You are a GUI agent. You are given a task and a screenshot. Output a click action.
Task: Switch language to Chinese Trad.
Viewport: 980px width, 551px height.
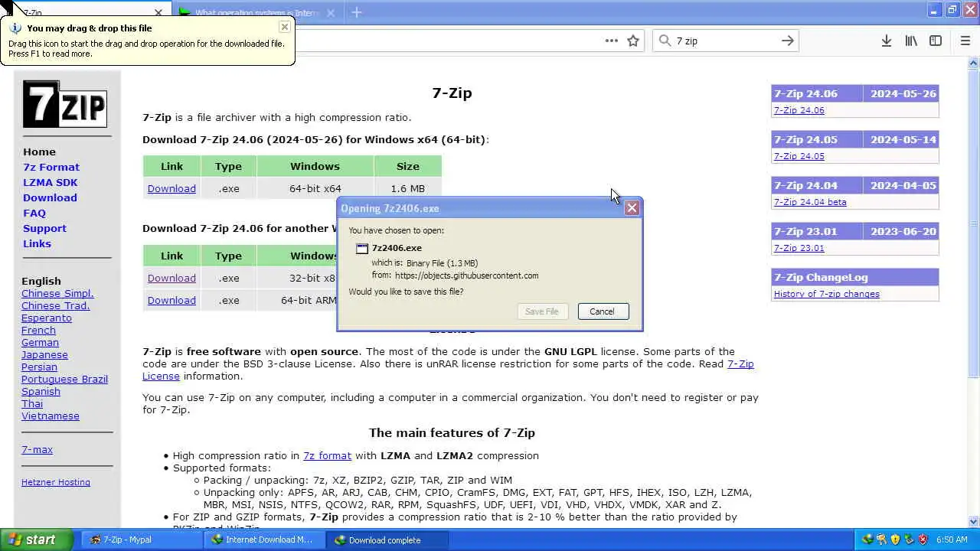pos(56,305)
